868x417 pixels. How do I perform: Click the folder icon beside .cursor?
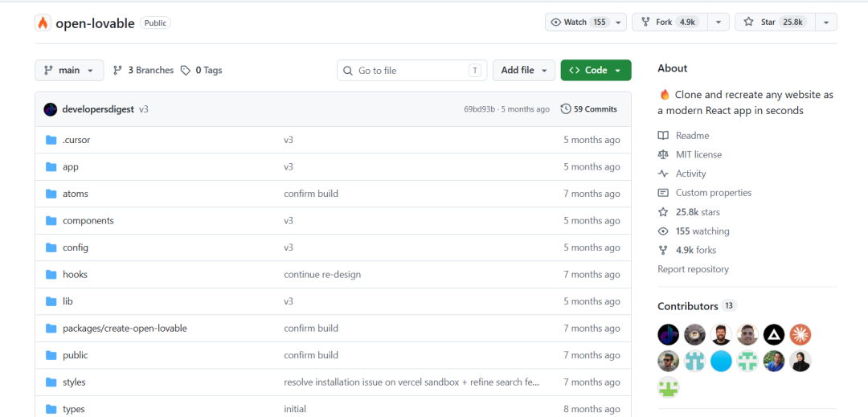51,140
